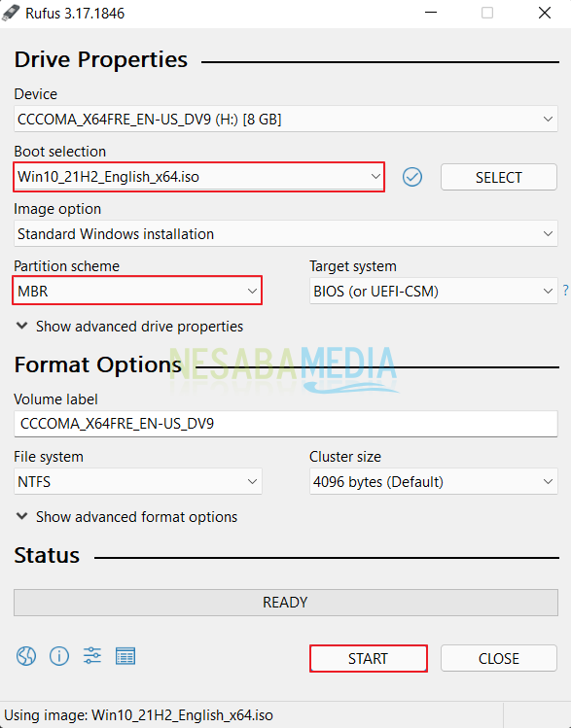Open the Partition scheme MBR dropdown
This screenshot has height=728, width=571.
point(137,292)
